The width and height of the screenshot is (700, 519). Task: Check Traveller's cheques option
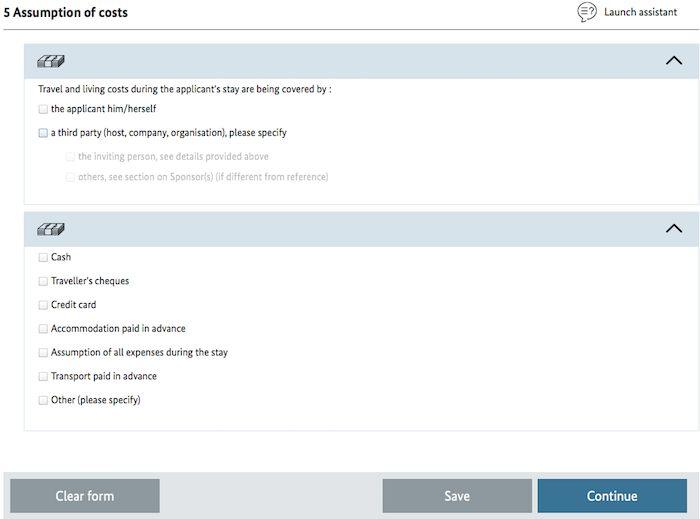[x=43, y=281]
